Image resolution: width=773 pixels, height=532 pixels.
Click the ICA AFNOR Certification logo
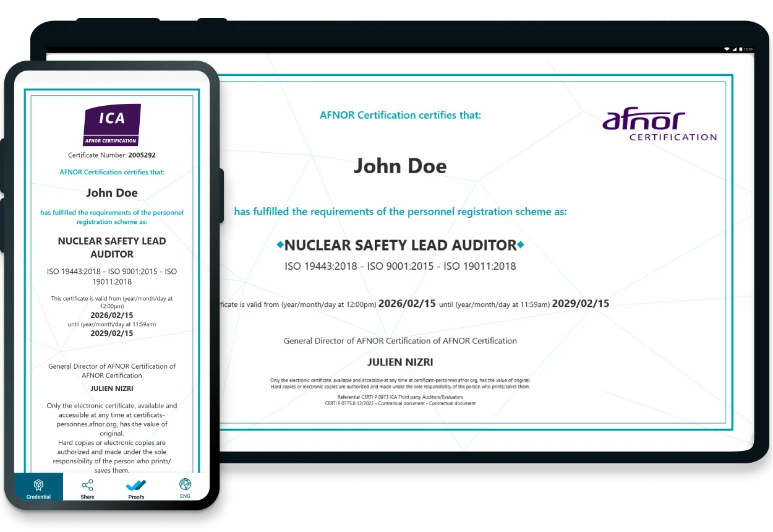tap(112, 124)
